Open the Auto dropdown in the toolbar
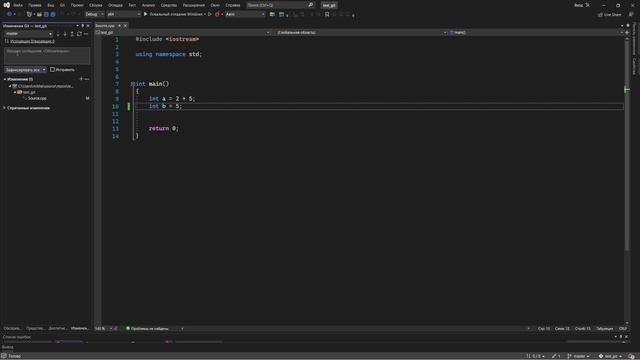The width and height of the screenshot is (640, 360). (x=245, y=14)
